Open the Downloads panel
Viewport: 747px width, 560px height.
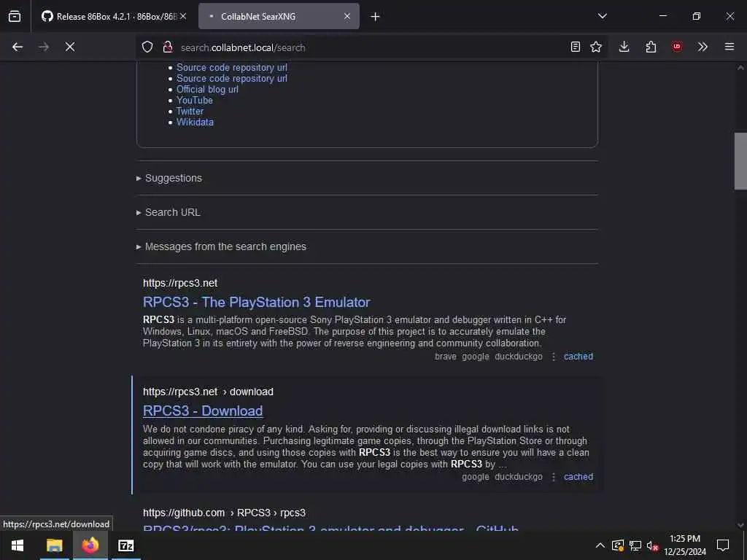pyautogui.click(x=624, y=47)
